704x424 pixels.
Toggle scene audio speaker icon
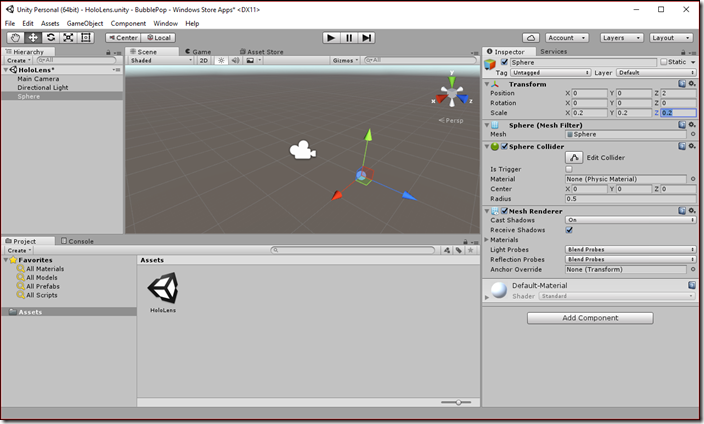click(235, 60)
